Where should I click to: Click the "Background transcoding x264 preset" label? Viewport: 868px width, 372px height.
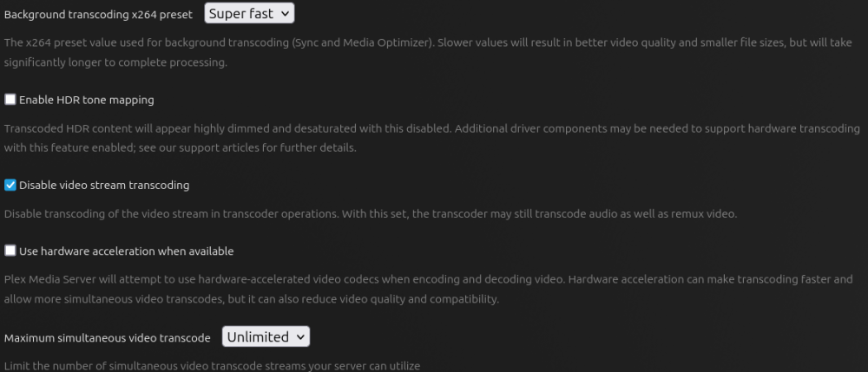[x=98, y=15]
